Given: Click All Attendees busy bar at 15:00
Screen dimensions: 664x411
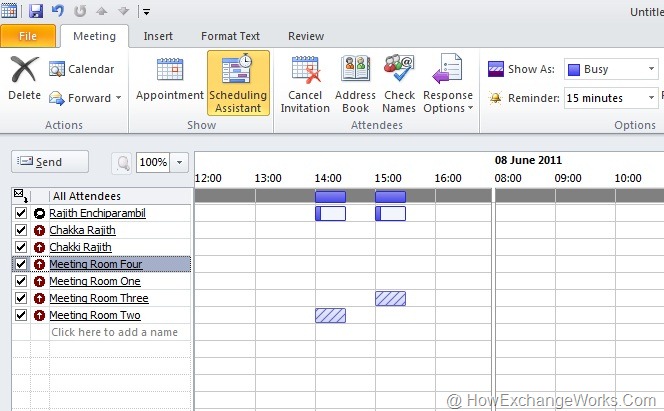Looking at the screenshot, I should [x=390, y=196].
